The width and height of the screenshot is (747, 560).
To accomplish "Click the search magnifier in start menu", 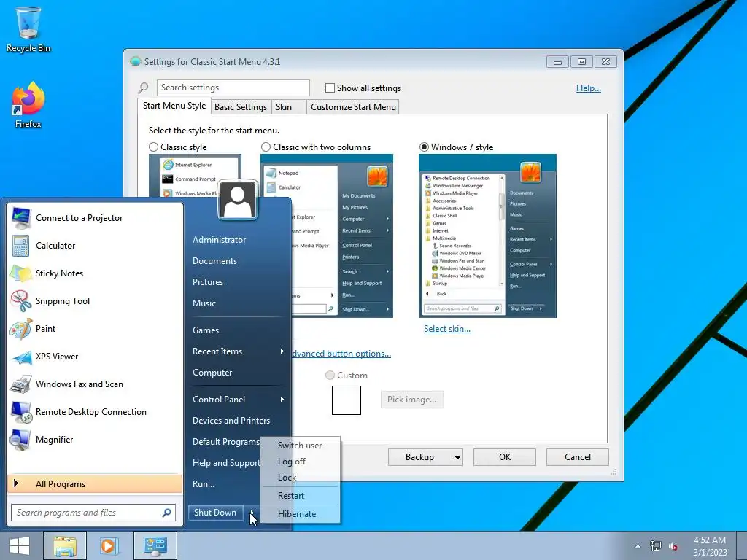I will pyautogui.click(x=166, y=513).
